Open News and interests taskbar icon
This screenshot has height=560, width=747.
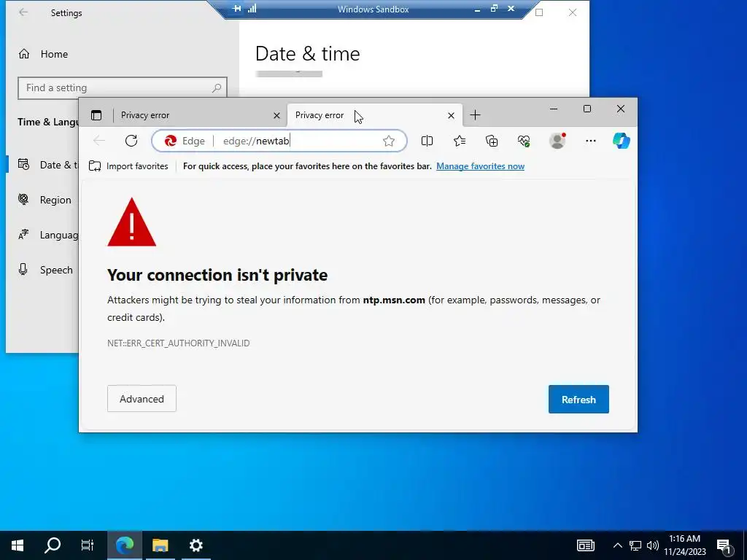586,545
